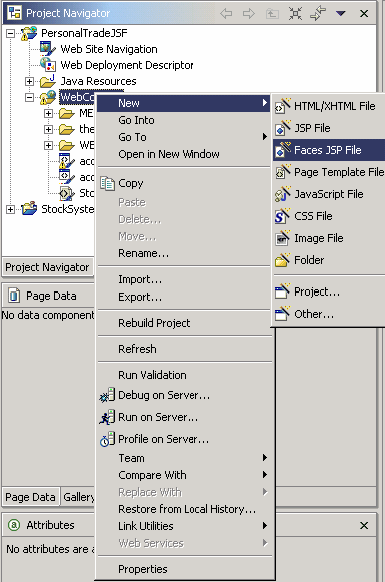The image size is (385, 582).
Task: Click the JavaScript File icon
Action: coord(283,194)
